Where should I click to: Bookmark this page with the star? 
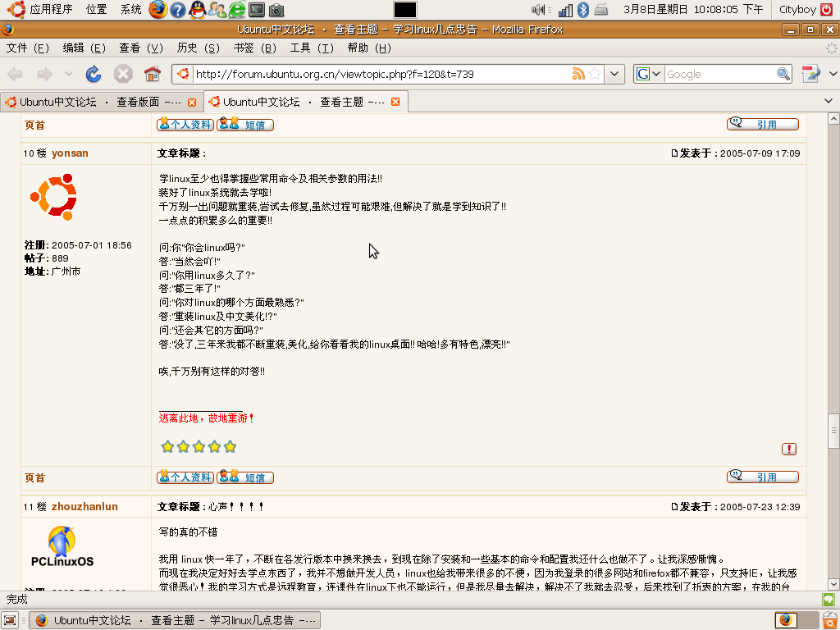tap(595, 74)
